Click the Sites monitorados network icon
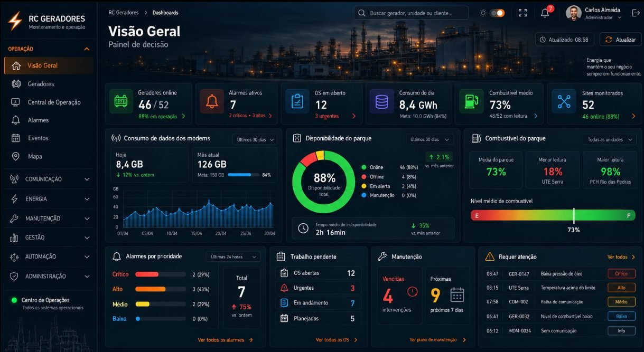This screenshot has width=644, height=352. point(564,101)
